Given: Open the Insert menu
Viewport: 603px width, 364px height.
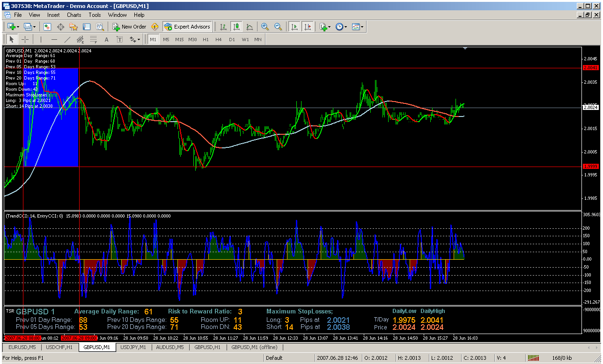Looking at the screenshot, I should [53, 15].
